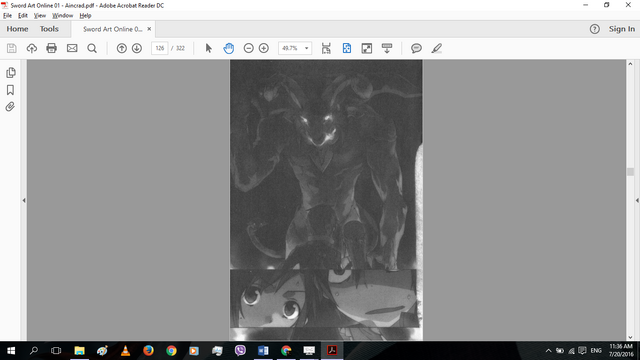Open the File menu
Viewport: 640px width, 360px height.
pos(7,16)
